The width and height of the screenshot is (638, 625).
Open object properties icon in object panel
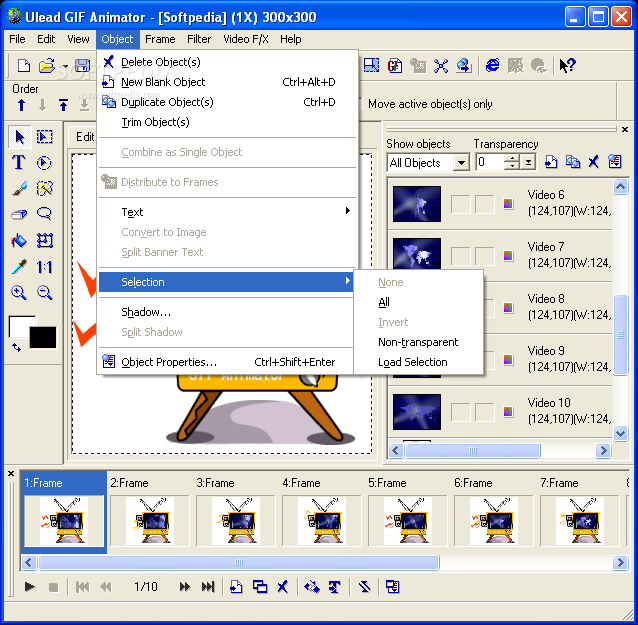click(615, 162)
